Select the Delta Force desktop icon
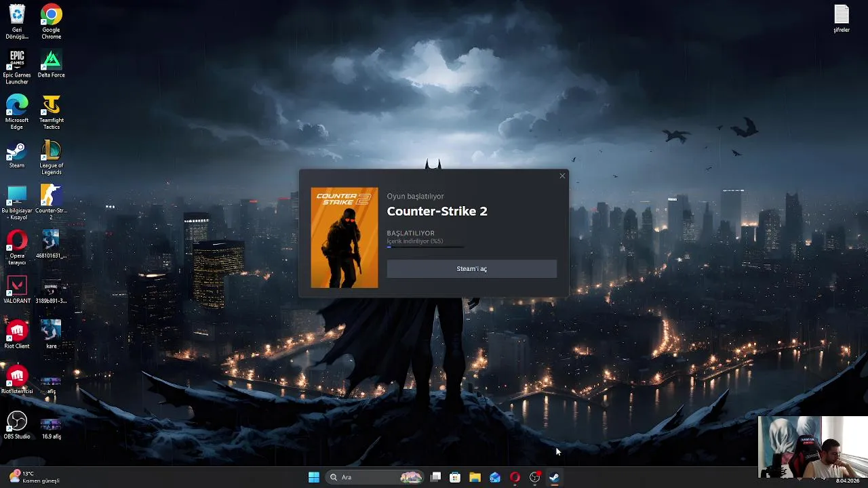The image size is (868, 488). coord(51,64)
